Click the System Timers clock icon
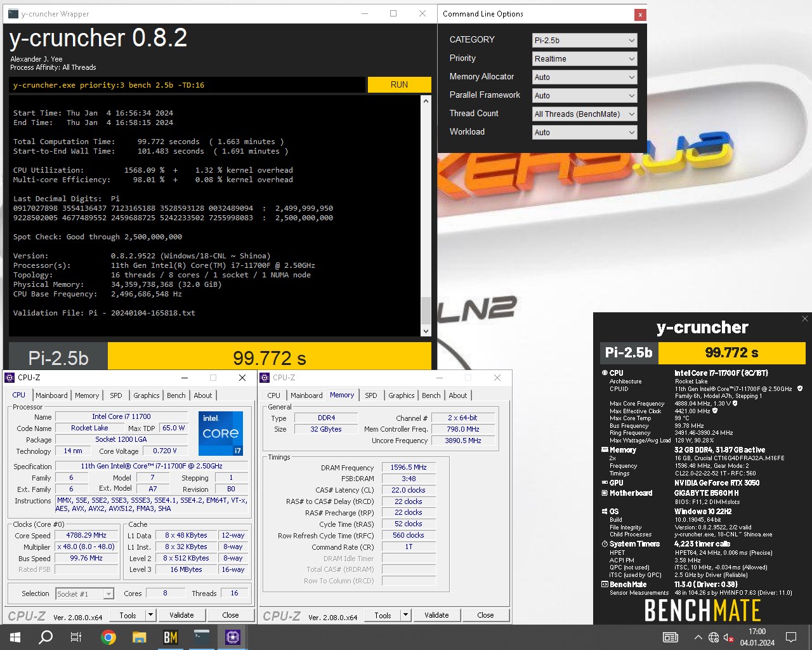Screen dimensions: 812x650 pos(605,544)
